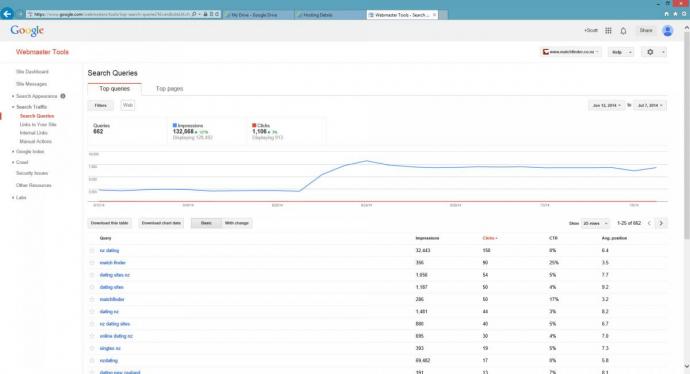Viewport: 690px width, 374px height.
Task: Open the start date dropdown
Action: pos(606,105)
